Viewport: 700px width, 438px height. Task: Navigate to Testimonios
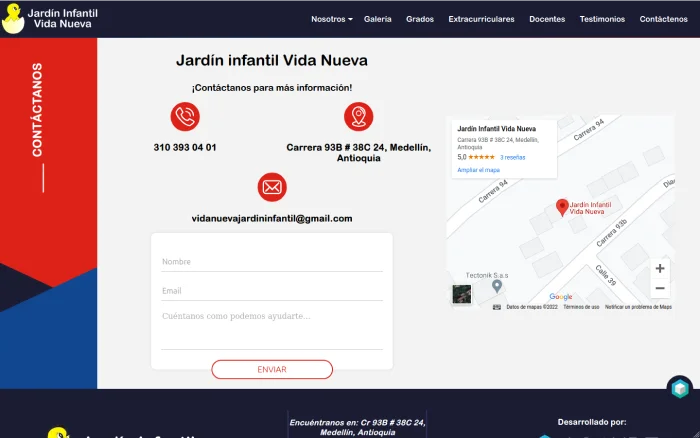point(602,19)
